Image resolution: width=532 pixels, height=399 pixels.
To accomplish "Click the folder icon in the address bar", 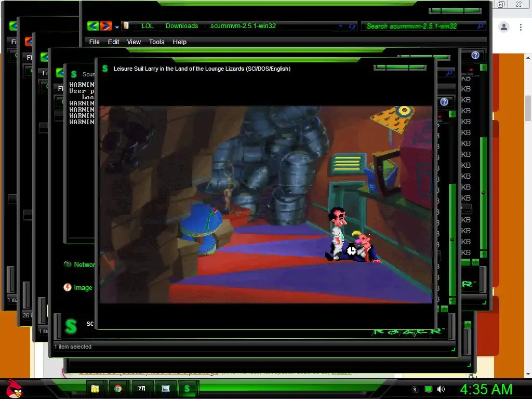I will point(126,26).
